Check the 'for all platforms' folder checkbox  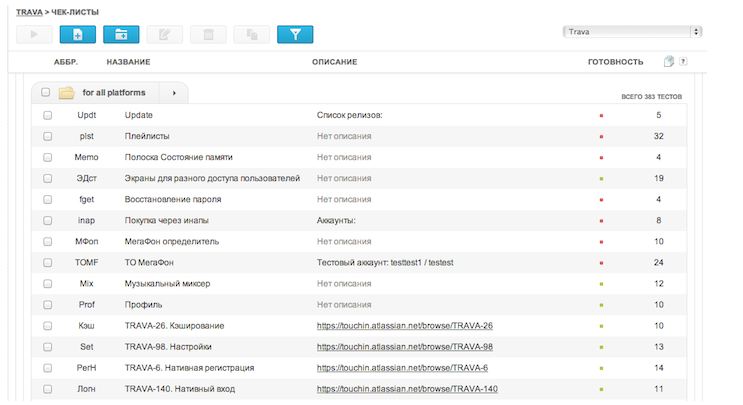47,93
